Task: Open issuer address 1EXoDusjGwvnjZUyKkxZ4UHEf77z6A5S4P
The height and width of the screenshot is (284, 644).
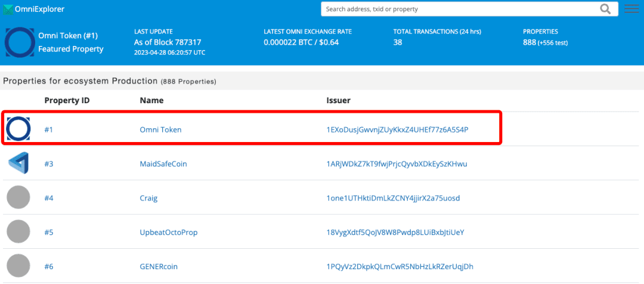Action: point(398,130)
